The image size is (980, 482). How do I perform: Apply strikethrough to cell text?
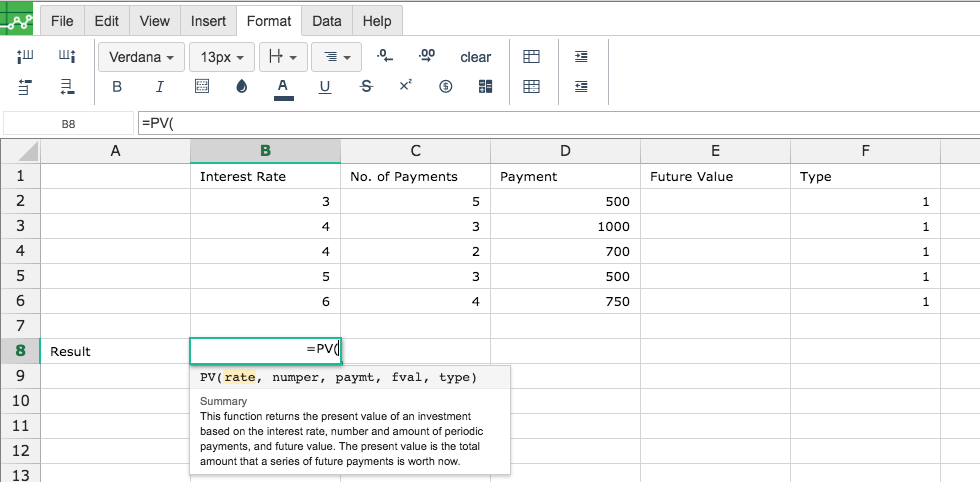click(x=366, y=87)
